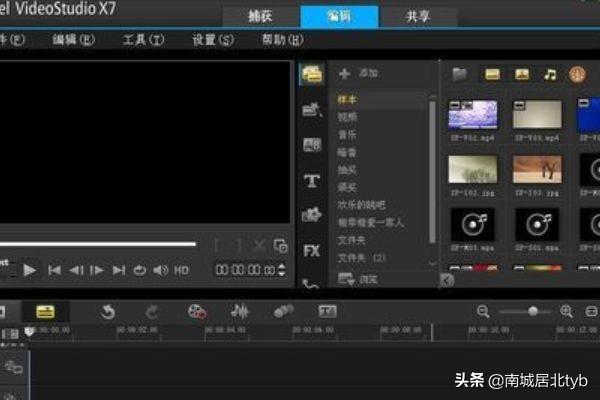Open the sound mixer waveform icon
The height and width of the screenshot is (400, 600).
pos(240,312)
